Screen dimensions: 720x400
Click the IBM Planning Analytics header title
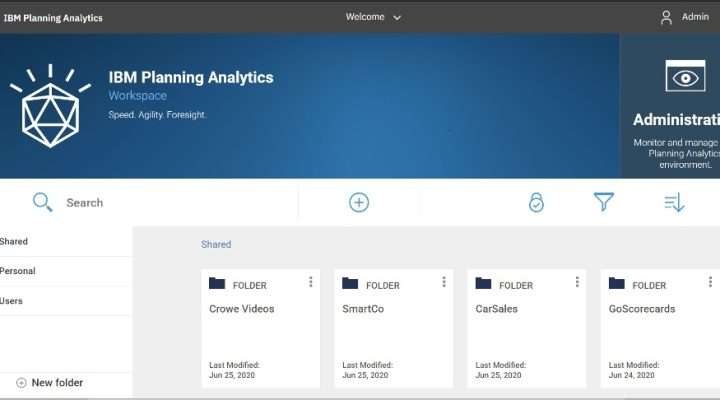[x=53, y=18]
